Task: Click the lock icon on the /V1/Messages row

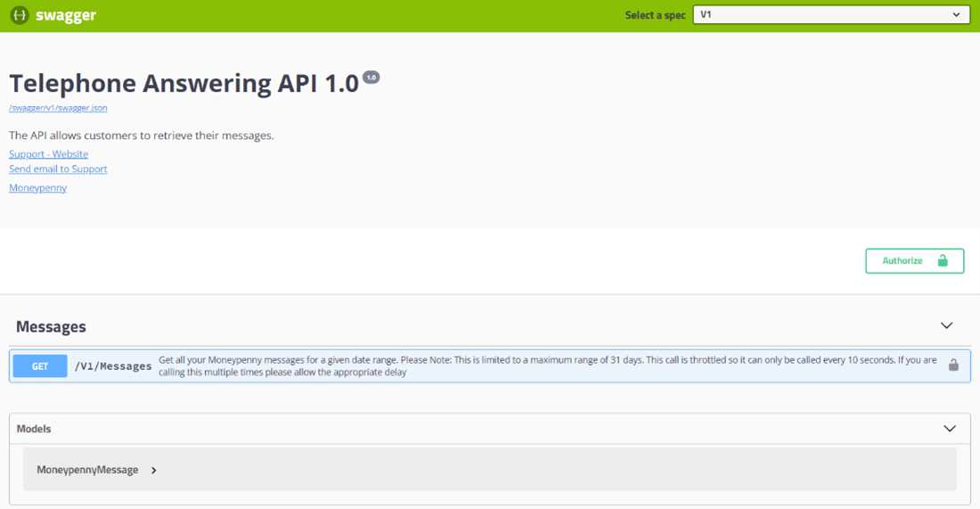Action: click(x=953, y=365)
